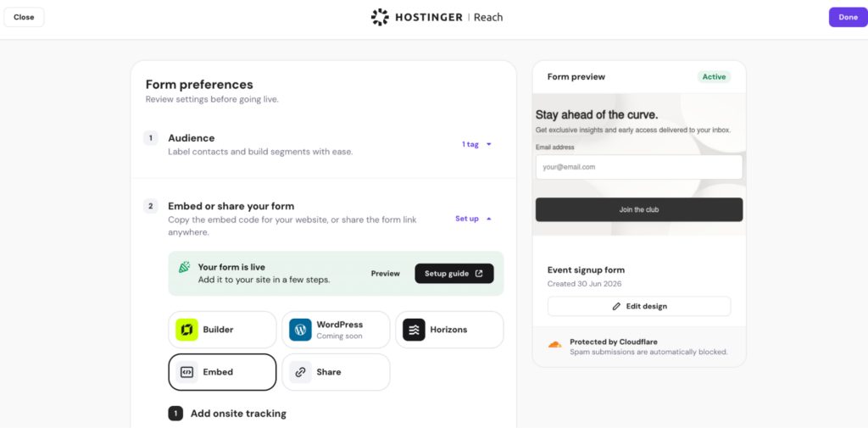
Task: Click the Event signup form name
Action: pyautogui.click(x=587, y=270)
